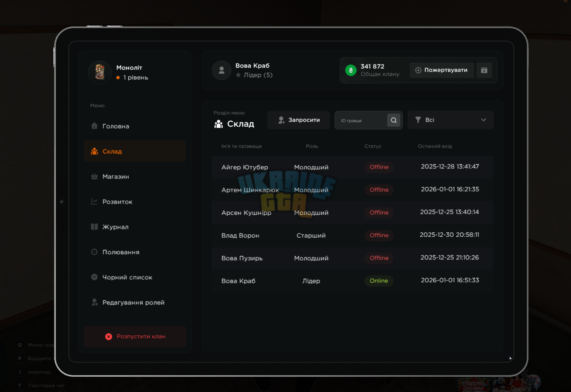Select the Арсен Кушнірр member row
Screen dimensions: 571x392
pos(352,213)
